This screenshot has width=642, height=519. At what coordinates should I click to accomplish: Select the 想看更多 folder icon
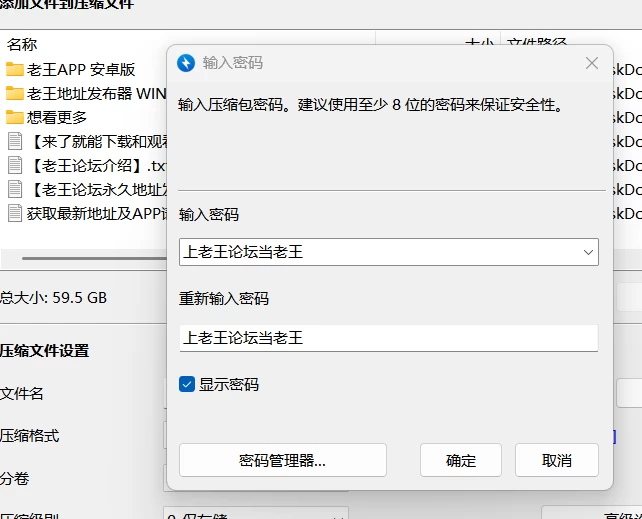tap(15, 117)
